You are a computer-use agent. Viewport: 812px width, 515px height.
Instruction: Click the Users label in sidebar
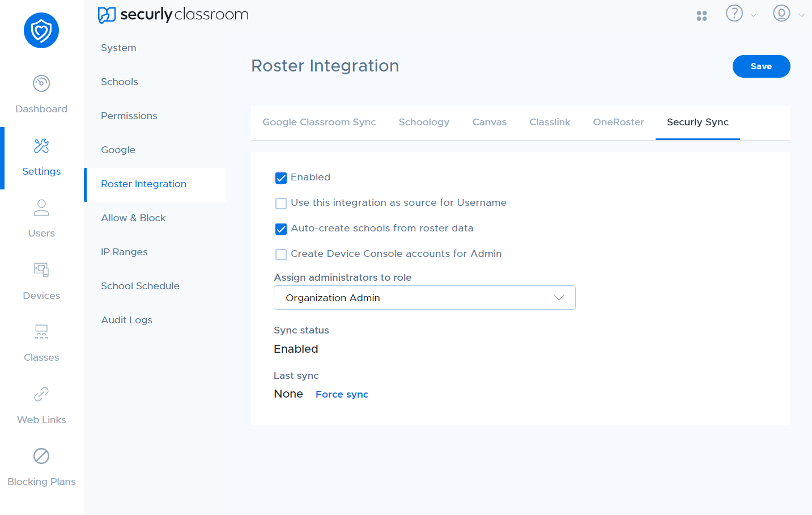point(41,233)
